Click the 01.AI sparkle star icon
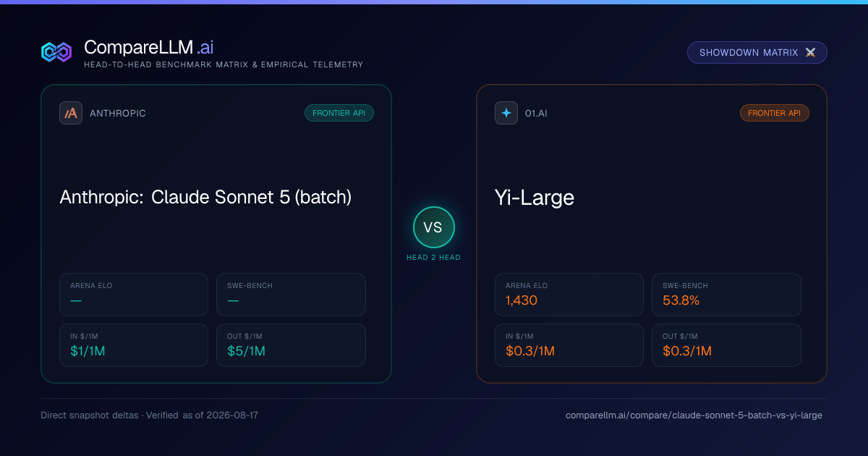The height and width of the screenshot is (456, 868). click(506, 113)
